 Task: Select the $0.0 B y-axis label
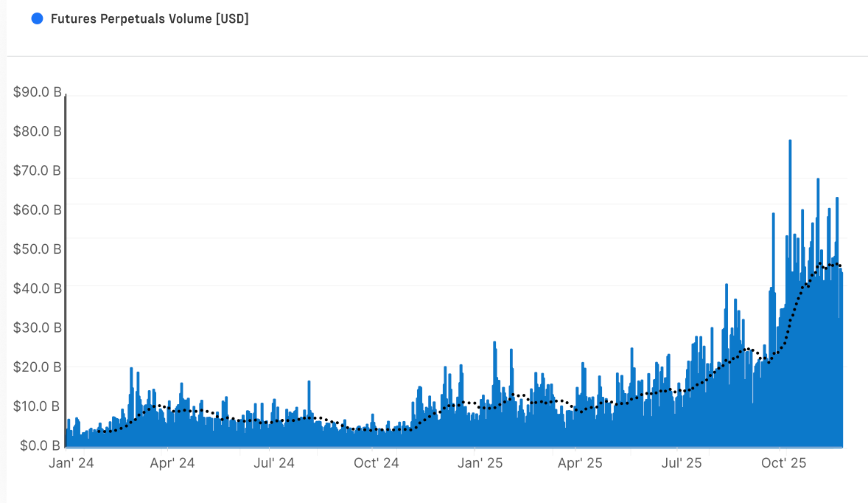click(x=40, y=446)
